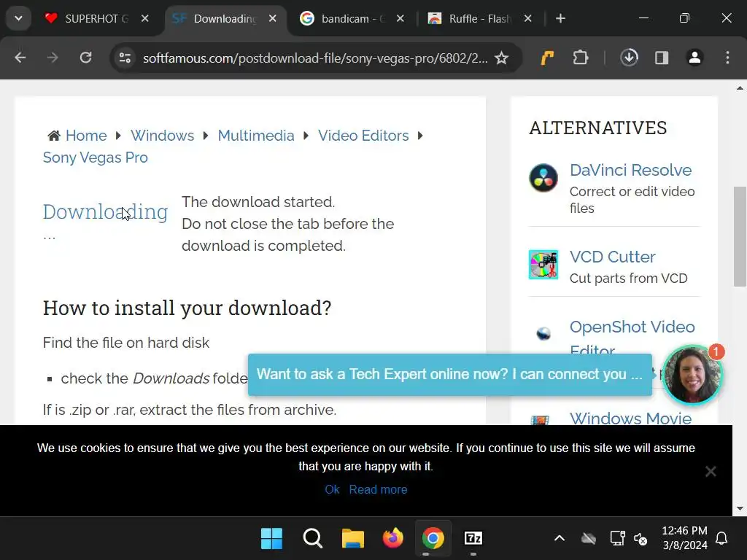This screenshot has height=560, width=747.
Task: Open the Windows breadcrumb link
Action: [163, 136]
